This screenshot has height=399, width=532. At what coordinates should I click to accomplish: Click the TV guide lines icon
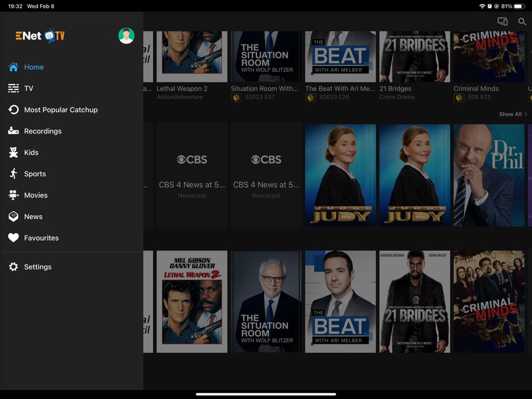point(13,88)
